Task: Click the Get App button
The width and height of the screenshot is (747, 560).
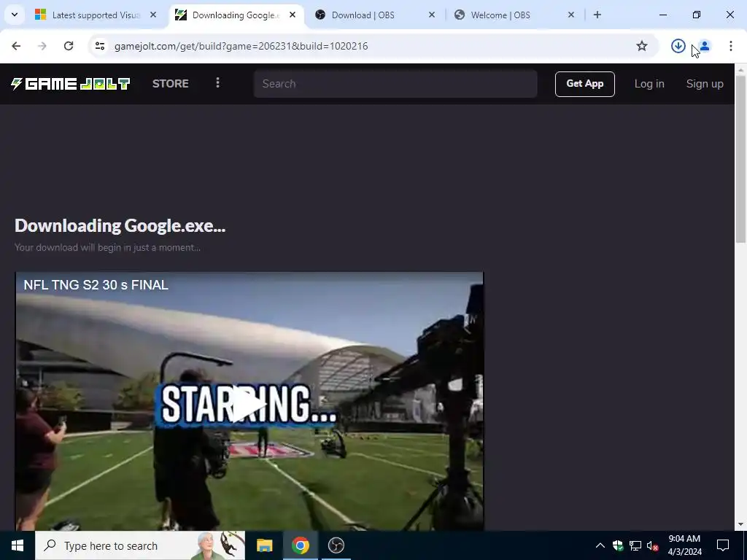Action: click(x=584, y=84)
